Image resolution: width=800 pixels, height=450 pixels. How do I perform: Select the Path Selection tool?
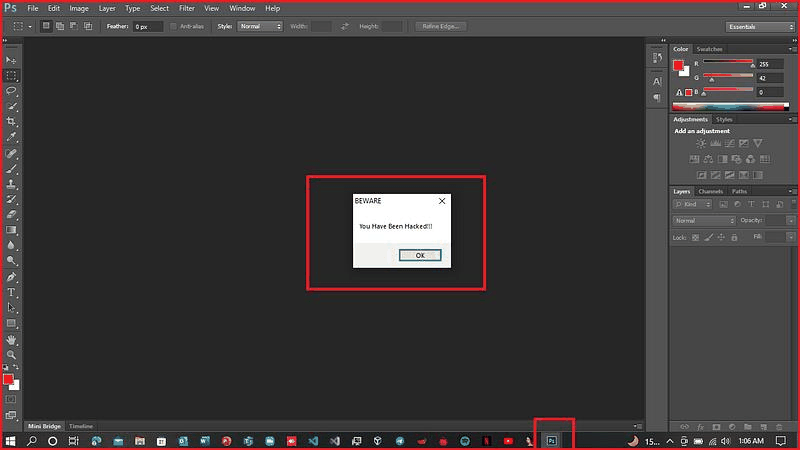11,308
